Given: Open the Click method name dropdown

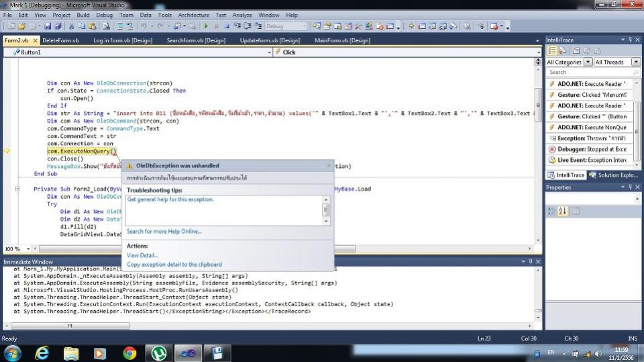Looking at the screenshot, I should click(x=539, y=52).
